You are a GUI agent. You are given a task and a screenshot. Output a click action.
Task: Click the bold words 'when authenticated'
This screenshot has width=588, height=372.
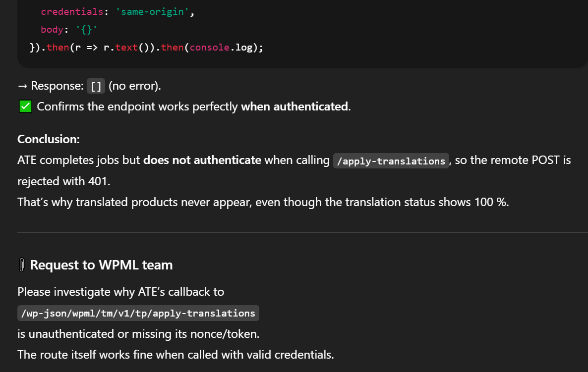pos(294,106)
